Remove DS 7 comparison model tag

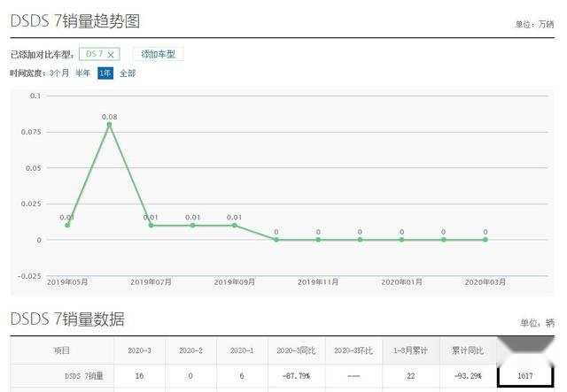pyautogui.click(x=111, y=55)
